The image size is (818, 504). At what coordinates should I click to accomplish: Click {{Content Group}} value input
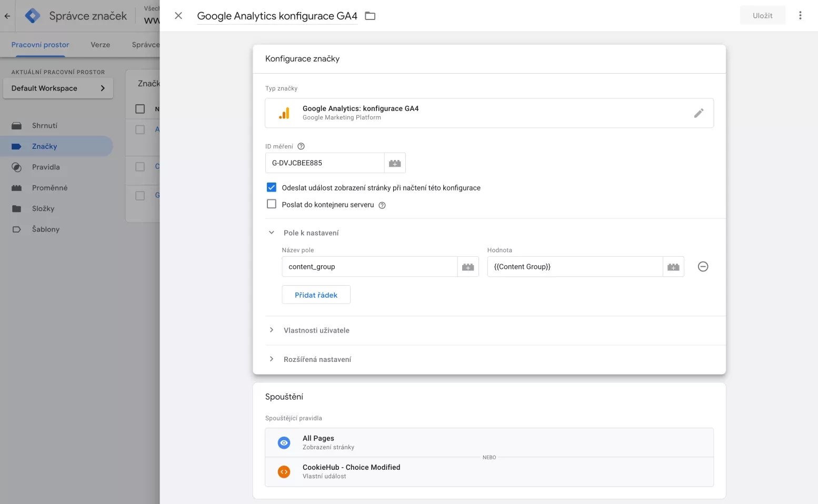click(x=575, y=267)
